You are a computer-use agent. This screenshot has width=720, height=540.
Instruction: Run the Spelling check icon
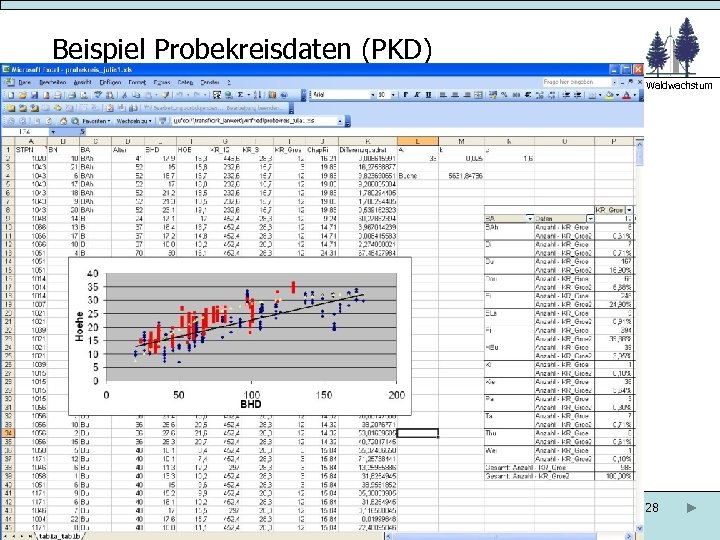tap(98, 95)
